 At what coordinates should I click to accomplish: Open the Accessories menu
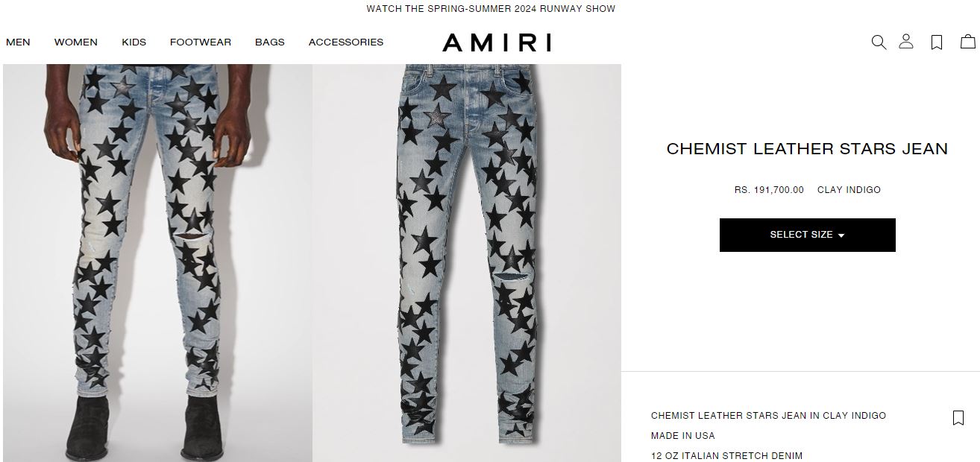click(346, 42)
